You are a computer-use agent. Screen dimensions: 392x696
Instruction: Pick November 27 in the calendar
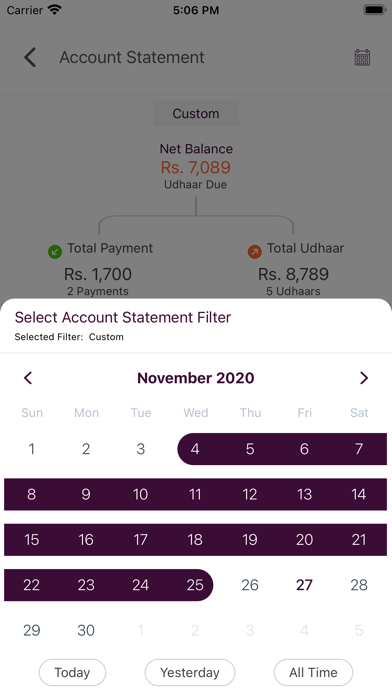304,585
